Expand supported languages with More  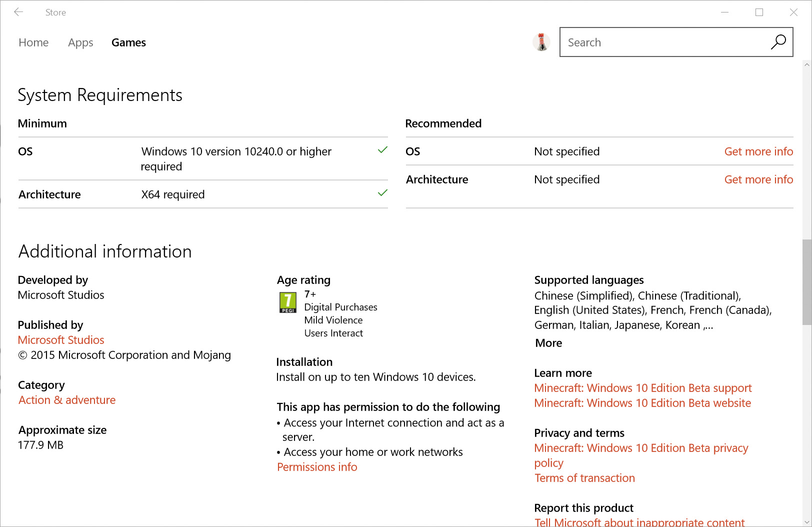pyautogui.click(x=548, y=343)
